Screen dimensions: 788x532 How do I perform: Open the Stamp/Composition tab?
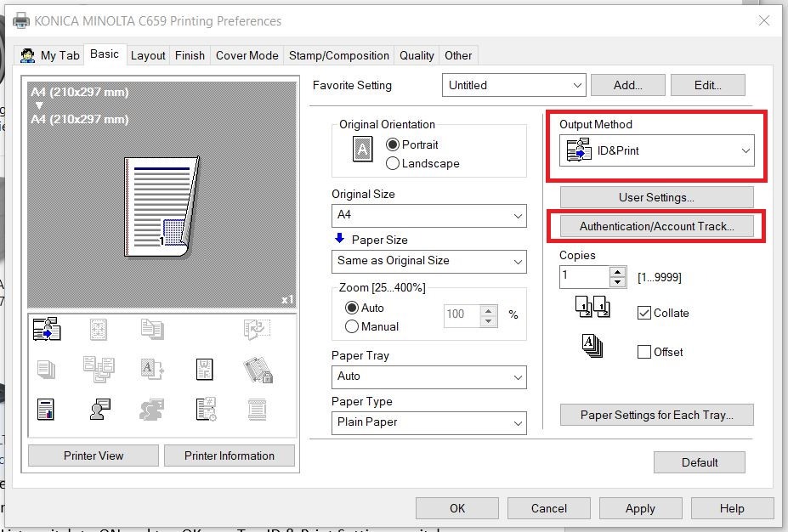point(338,55)
